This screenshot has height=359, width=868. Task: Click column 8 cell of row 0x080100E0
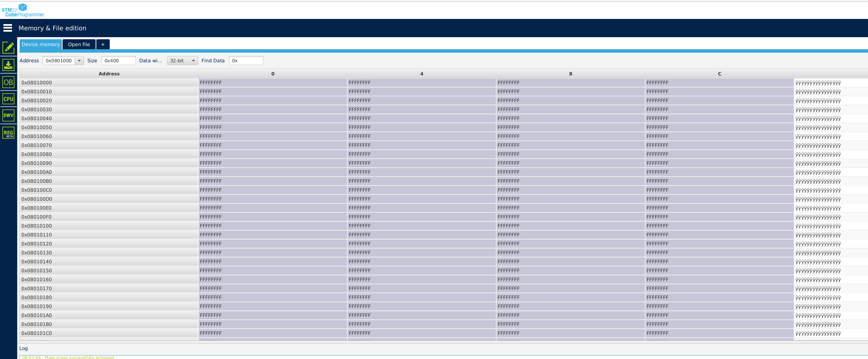pyautogui.click(x=571, y=208)
